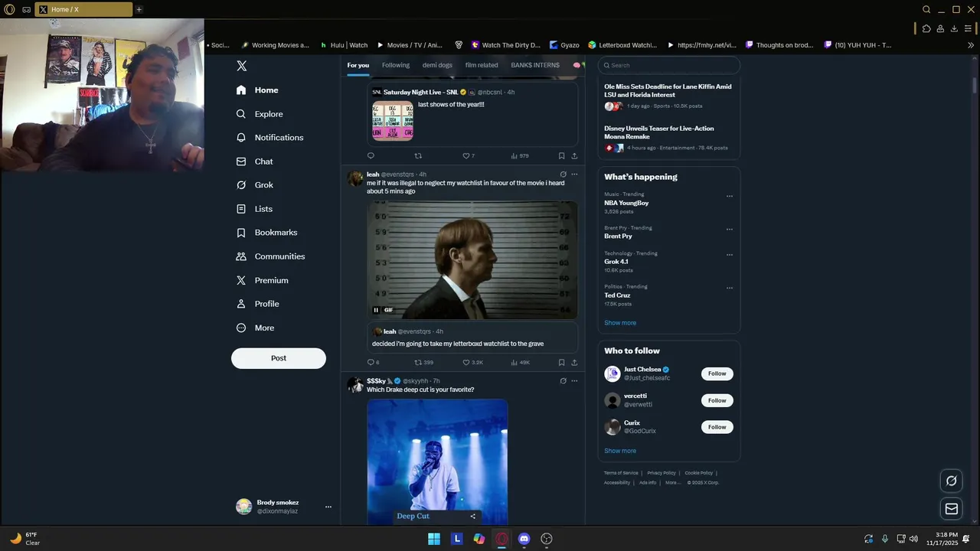Share leah's watchlist post
This screenshot has height=551, width=980.
tap(574, 363)
